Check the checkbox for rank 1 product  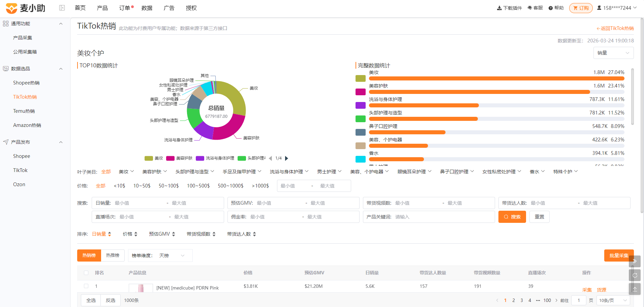click(86, 286)
